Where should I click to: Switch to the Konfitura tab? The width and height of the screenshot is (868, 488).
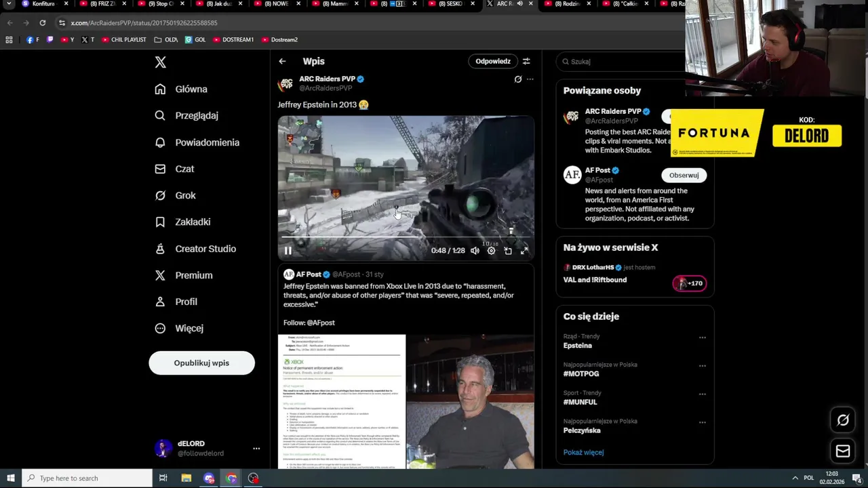coord(45,4)
